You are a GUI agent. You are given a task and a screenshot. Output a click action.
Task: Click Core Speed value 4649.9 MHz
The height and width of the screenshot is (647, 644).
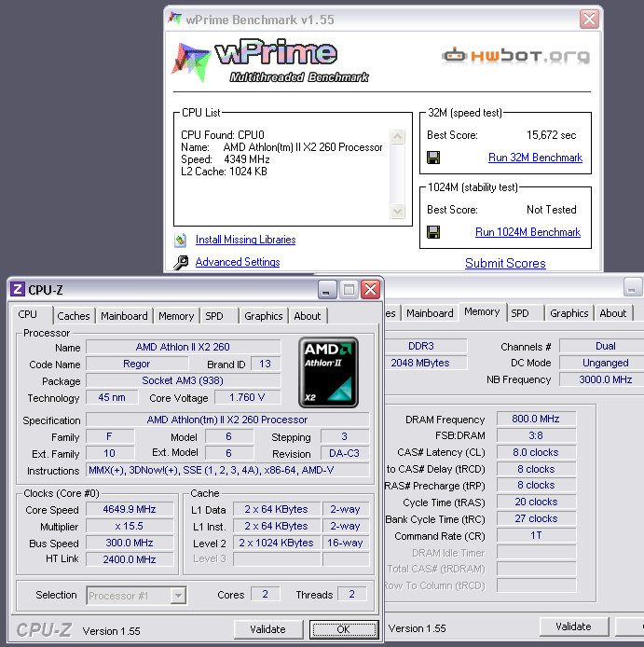tap(130, 509)
